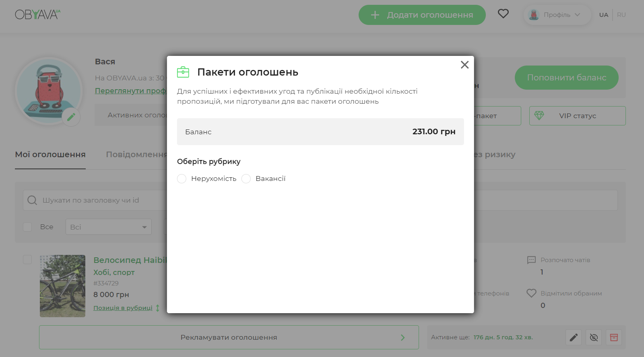644x357 pixels.
Task: Select the Вакансії radio option
Action: [x=246, y=178]
